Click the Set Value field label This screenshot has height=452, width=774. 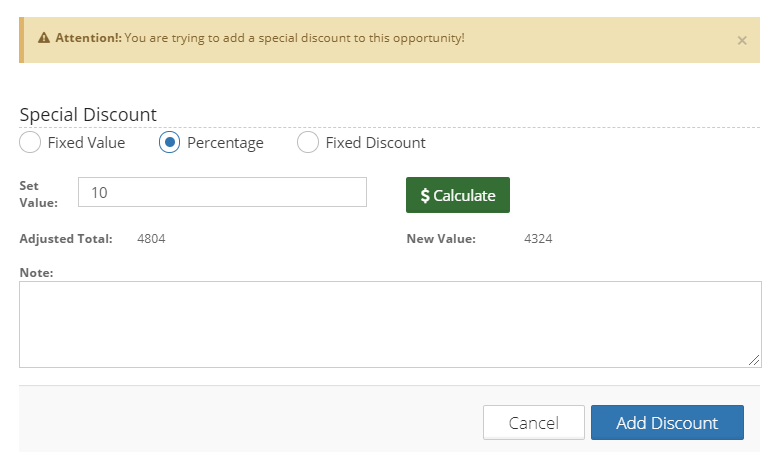[39, 194]
